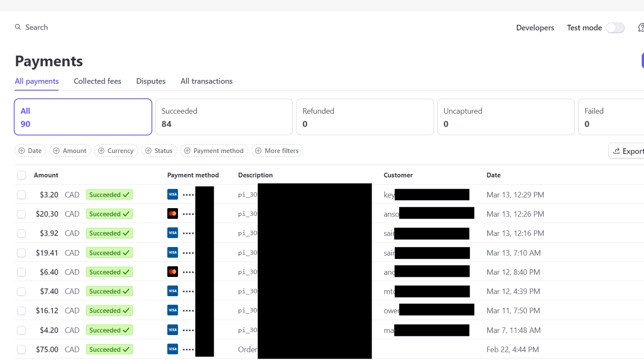The image size is (644, 362).
Task: Click the date Mar 13, 12:29 PM
Action: click(x=515, y=195)
